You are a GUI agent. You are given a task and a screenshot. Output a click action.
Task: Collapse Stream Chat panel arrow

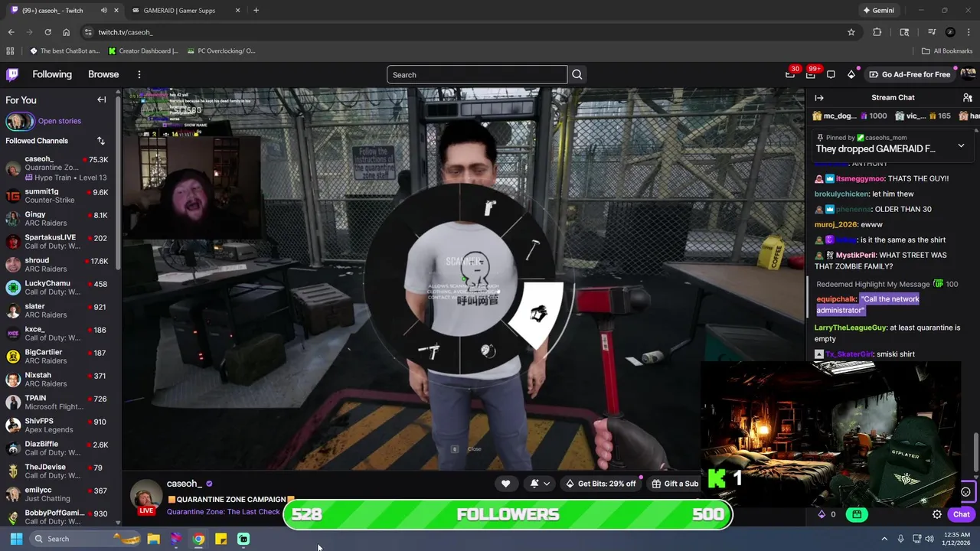click(x=818, y=98)
